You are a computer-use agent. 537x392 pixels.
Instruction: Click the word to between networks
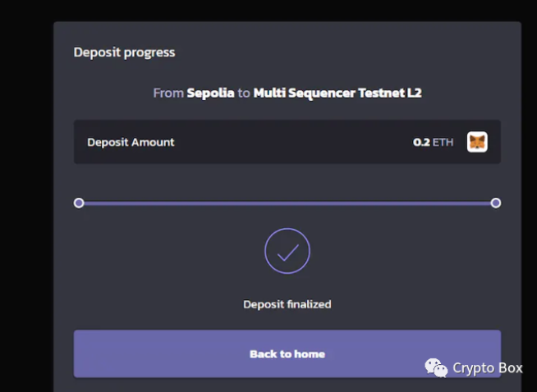pos(244,93)
